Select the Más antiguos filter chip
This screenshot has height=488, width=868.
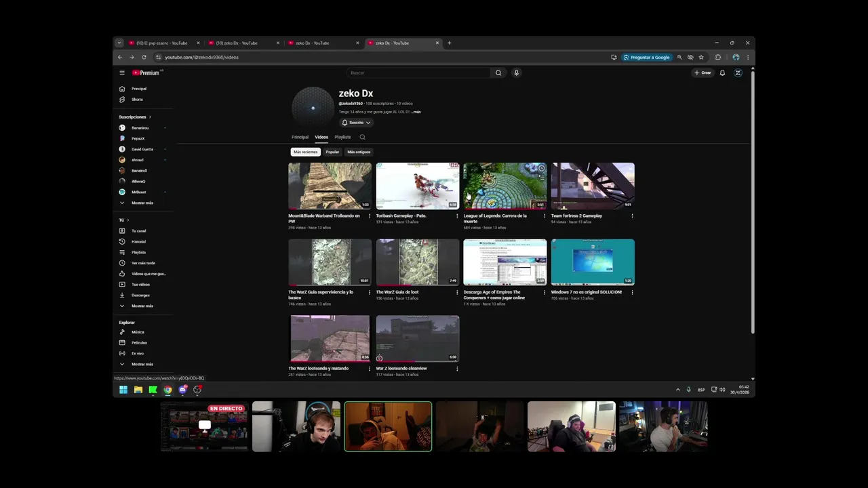(359, 152)
